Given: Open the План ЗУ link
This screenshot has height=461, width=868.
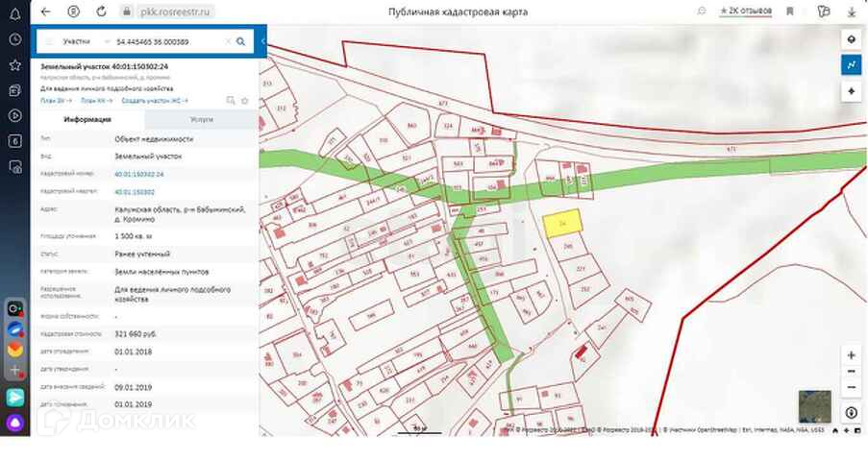Looking at the screenshot, I should point(56,101).
